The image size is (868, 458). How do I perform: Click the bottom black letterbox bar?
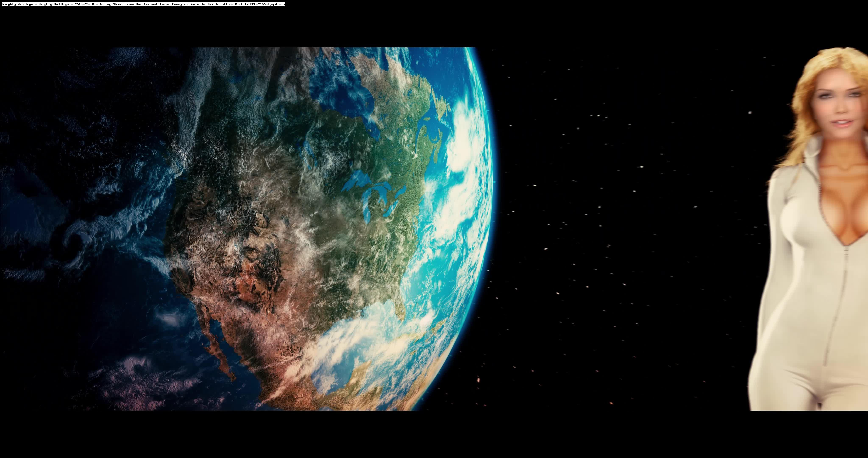(434, 435)
